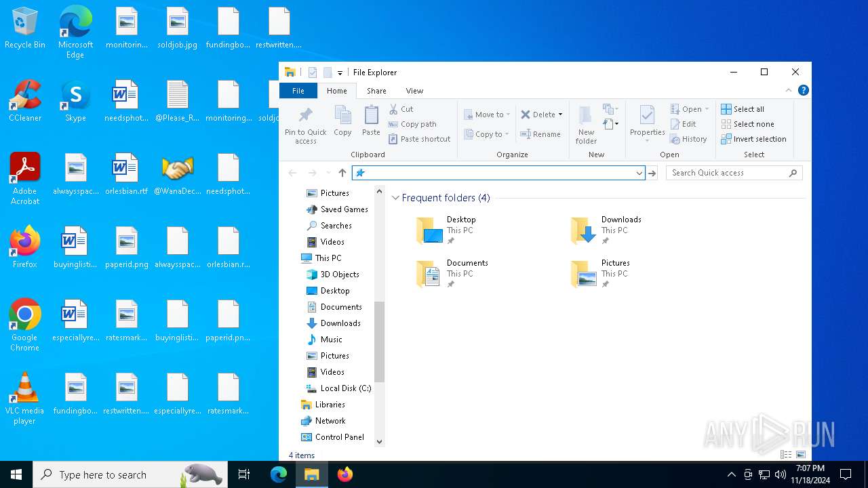Click the navigation pane scrollbar thumb
The width and height of the screenshot is (868, 488).
(x=379, y=341)
